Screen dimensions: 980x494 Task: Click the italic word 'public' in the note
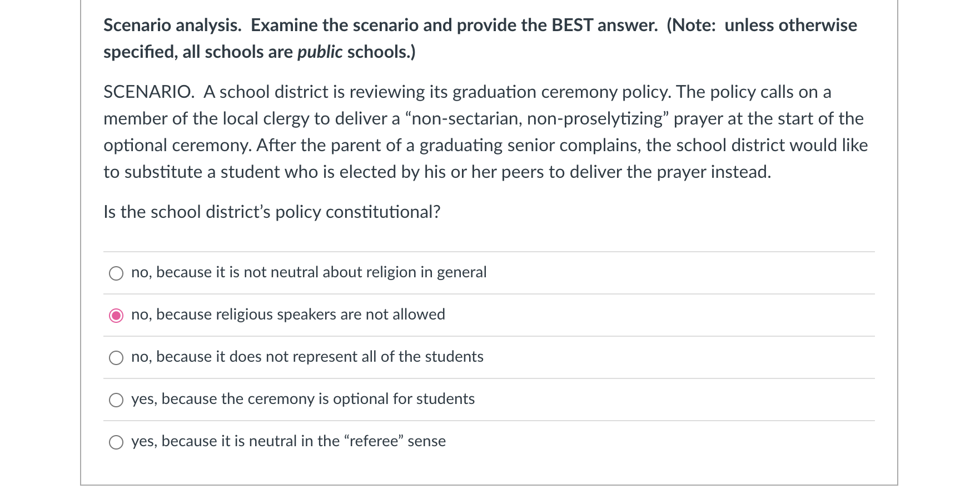click(x=320, y=52)
